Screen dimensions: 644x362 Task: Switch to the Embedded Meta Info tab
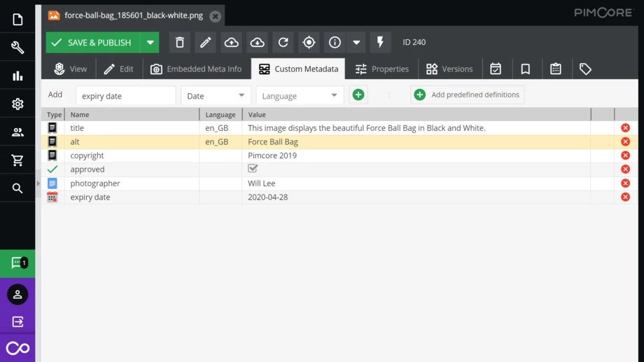click(196, 69)
